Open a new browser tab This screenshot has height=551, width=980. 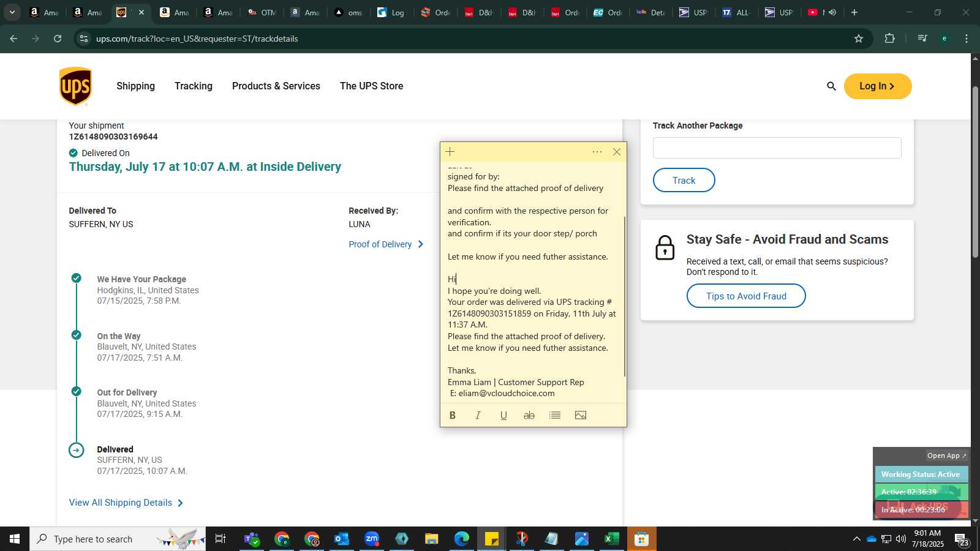click(854, 12)
